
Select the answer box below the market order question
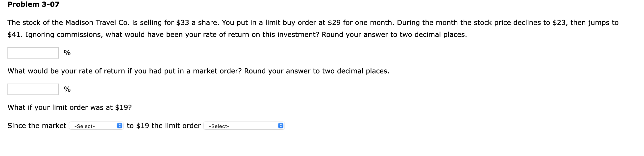point(32,89)
